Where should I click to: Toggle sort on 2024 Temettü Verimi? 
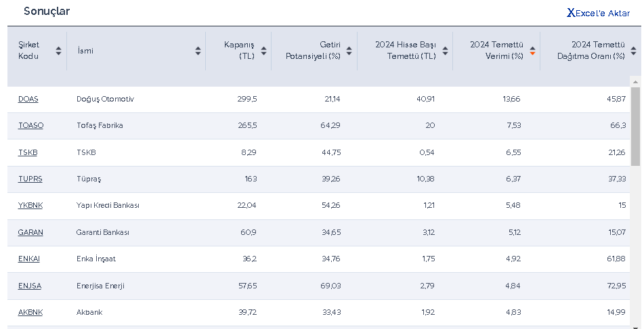[x=532, y=51]
